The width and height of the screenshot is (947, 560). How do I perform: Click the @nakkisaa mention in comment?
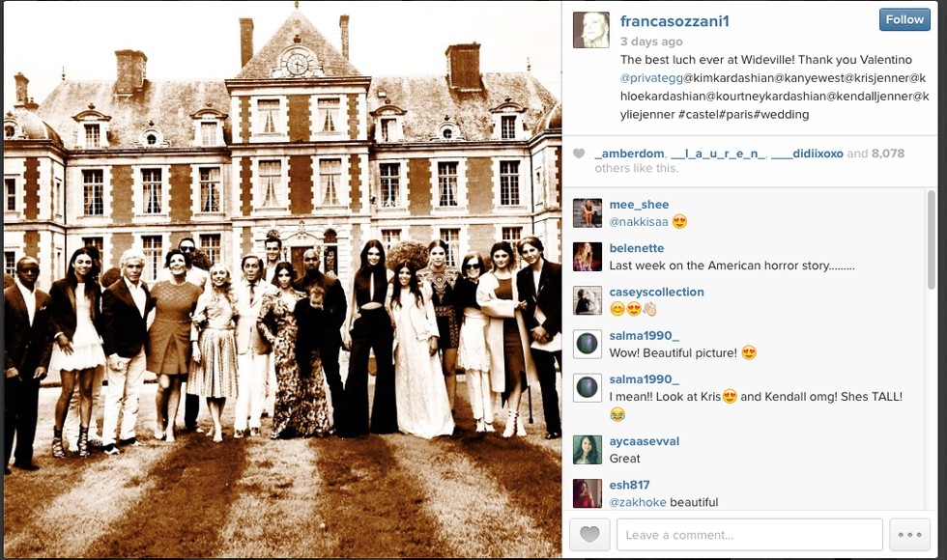click(639, 221)
